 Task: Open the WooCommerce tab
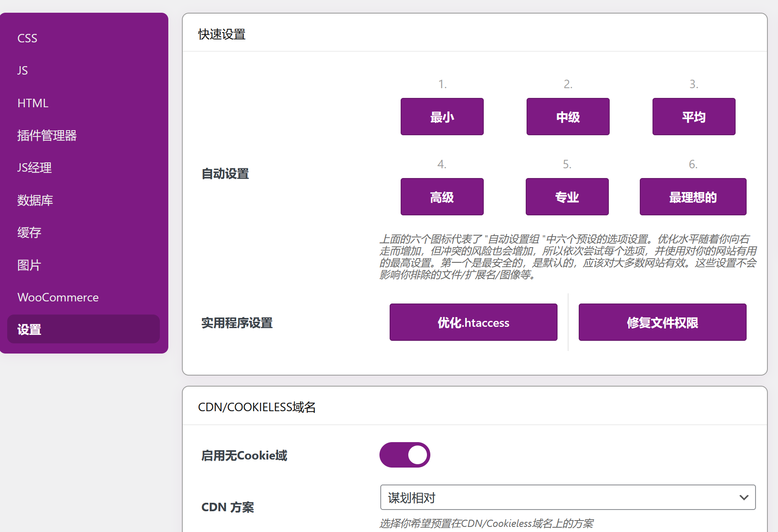point(58,297)
